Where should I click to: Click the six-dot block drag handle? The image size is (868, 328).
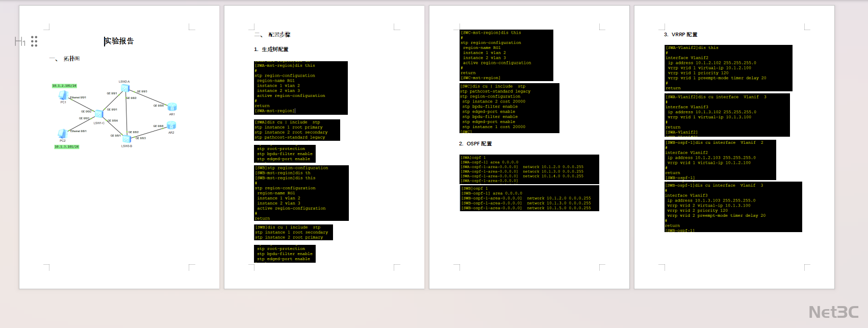point(34,41)
